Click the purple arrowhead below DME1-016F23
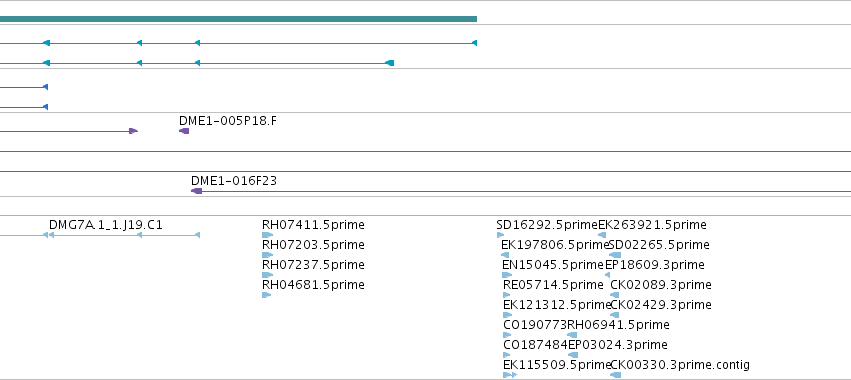The image size is (851, 380). click(x=196, y=191)
